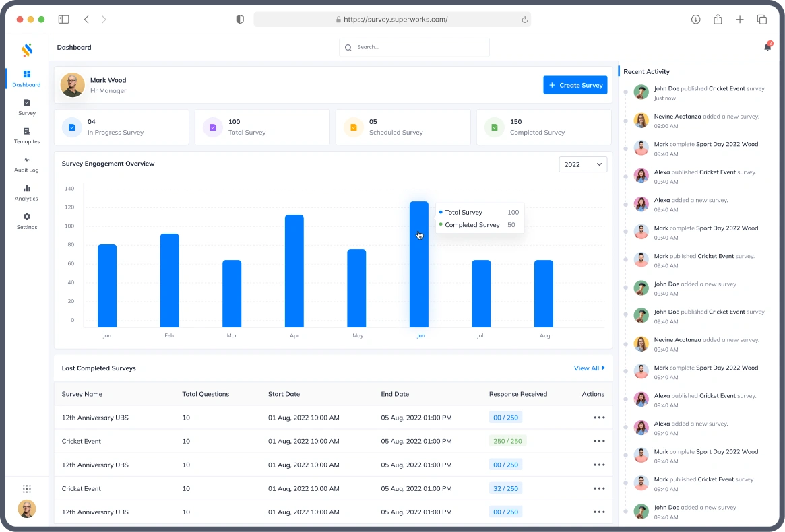Open the Settings gear in sidebar

(27, 221)
